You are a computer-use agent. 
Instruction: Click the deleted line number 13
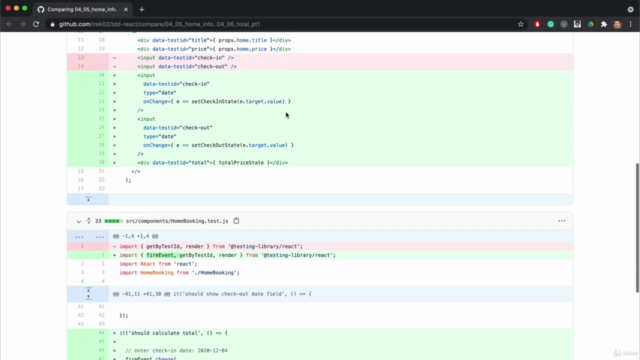tap(81, 58)
